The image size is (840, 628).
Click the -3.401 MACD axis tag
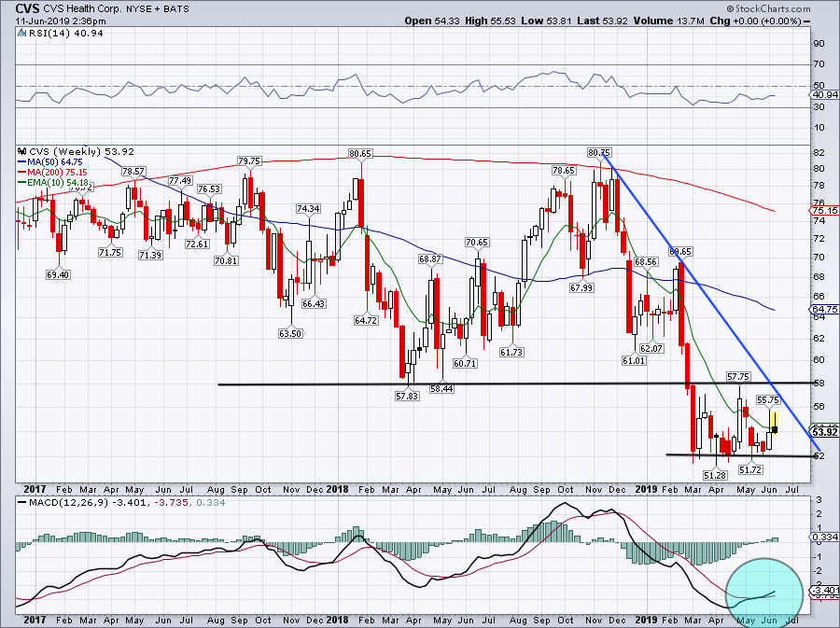click(825, 591)
